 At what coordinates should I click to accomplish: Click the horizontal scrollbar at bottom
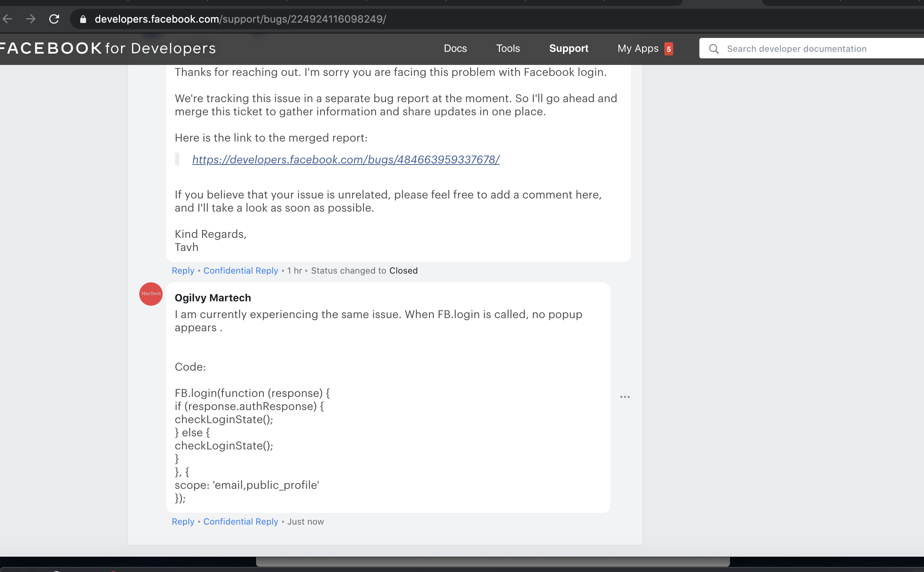[492, 561]
